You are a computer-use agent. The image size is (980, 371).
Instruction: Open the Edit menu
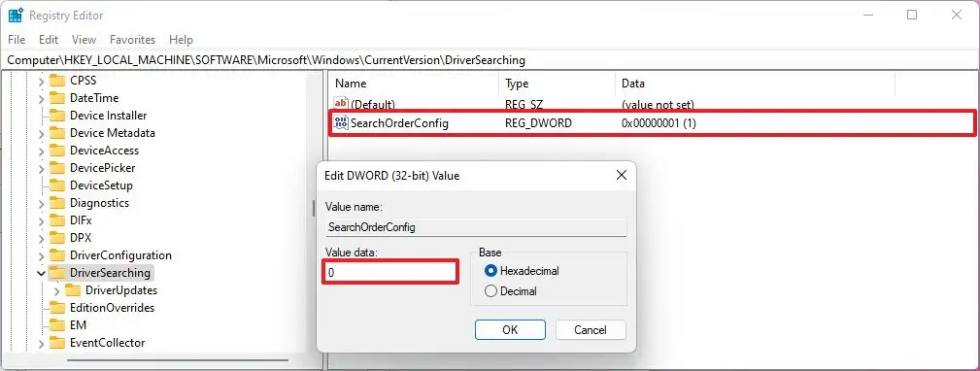[49, 40]
